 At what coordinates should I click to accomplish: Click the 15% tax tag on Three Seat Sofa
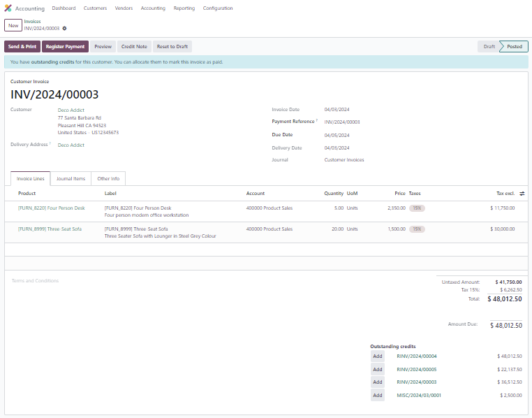tap(417, 229)
